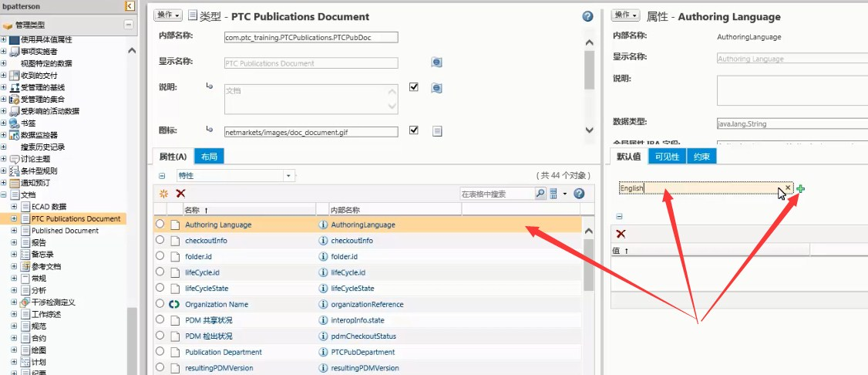Expand the Published Document tree node
868x375 pixels.
[x=14, y=231]
